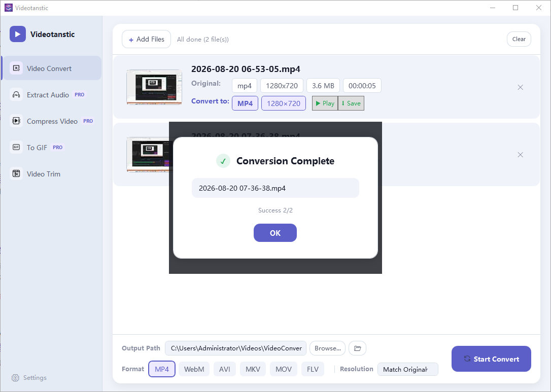Select the WebM format option
The height and width of the screenshot is (392, 551).
point(194,369)
